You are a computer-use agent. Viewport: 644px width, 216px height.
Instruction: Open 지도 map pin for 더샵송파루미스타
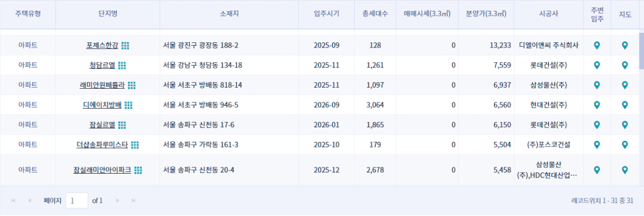coord(625,145)
